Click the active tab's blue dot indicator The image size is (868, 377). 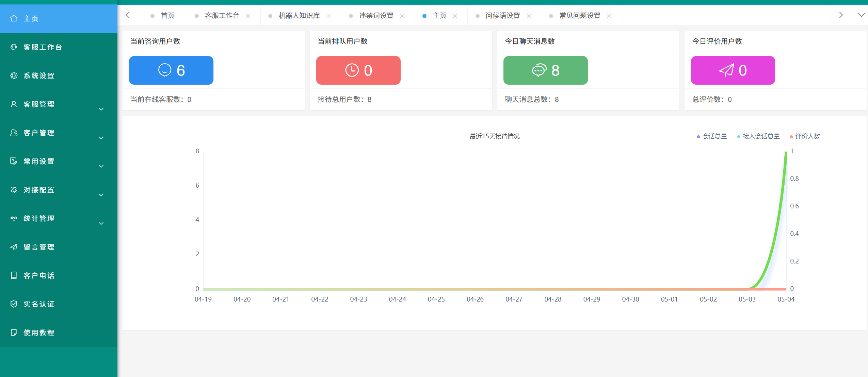click(x=424, y=16)
